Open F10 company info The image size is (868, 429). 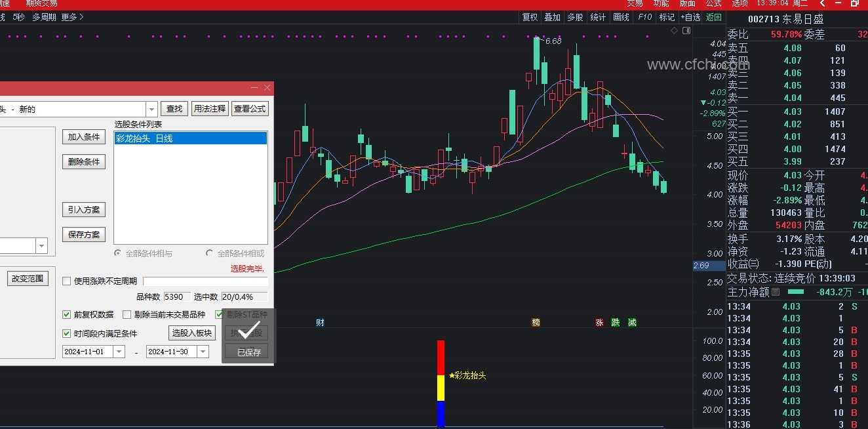click(x=644, y=17)
